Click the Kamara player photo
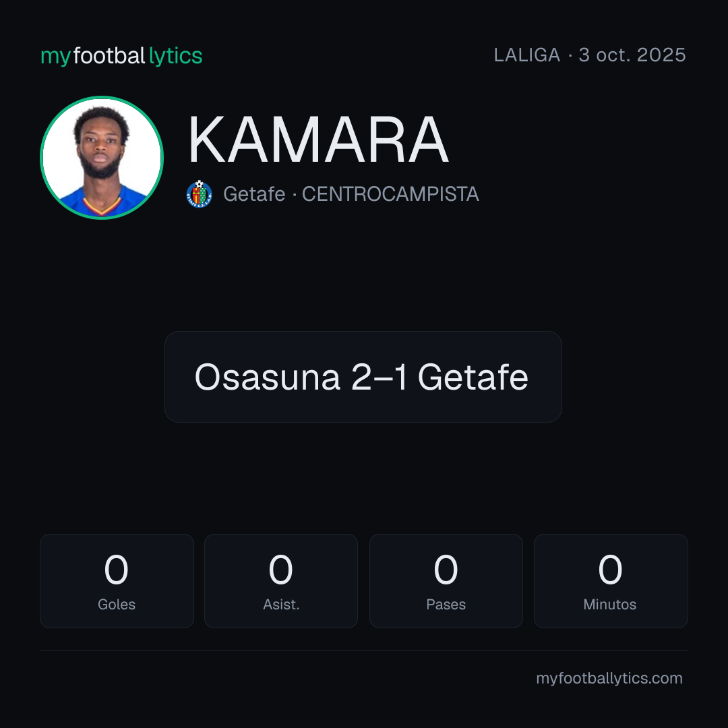This screenshot has width=728, height=728. [102, 157]
